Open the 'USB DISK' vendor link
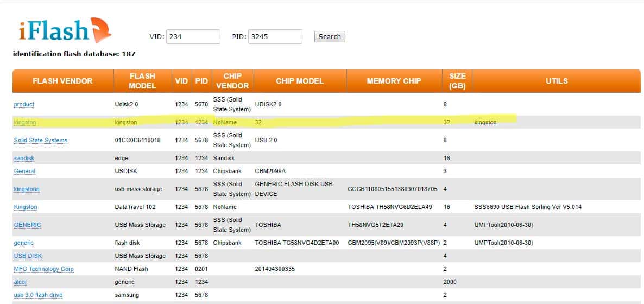 28,256
